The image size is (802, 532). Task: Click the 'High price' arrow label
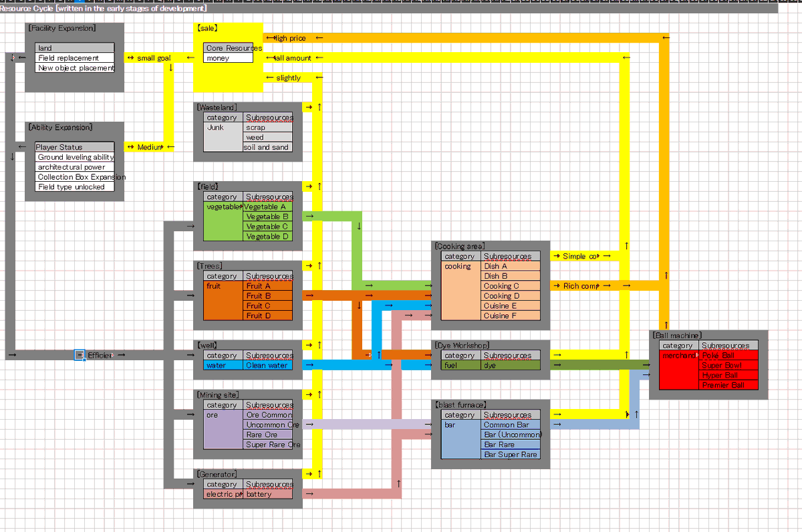tap(289, 38)
